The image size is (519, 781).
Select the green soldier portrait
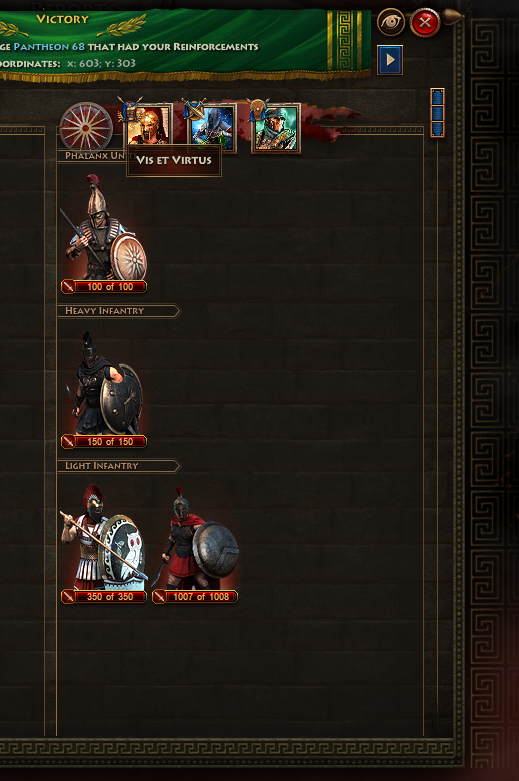click(x=276, y=129)
